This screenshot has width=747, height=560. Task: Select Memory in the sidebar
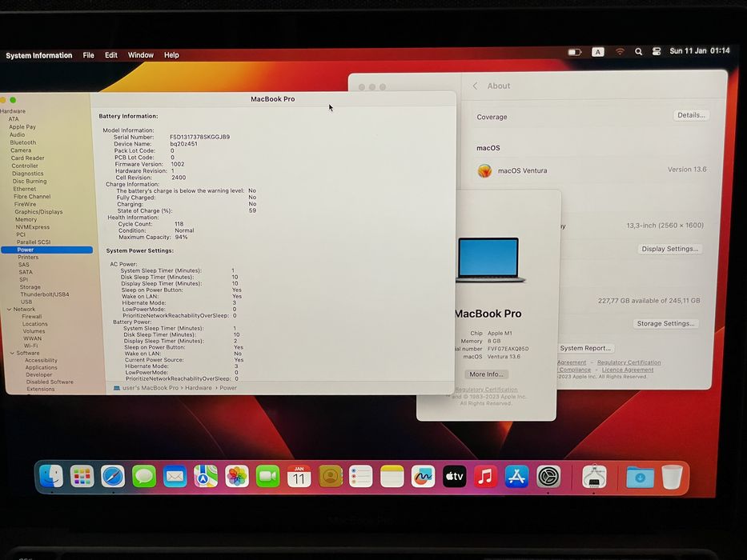(26, 219)
